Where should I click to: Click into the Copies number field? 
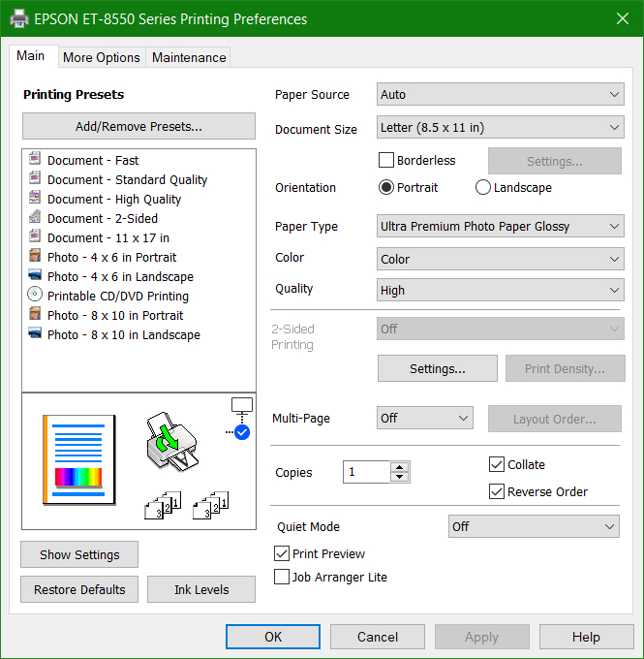click(x=366, y=472)
